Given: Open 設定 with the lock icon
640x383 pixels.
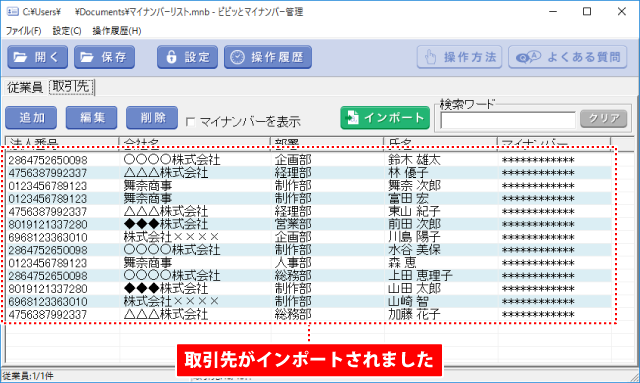Looking at the screenshot, I should click(x=187, y=57).
